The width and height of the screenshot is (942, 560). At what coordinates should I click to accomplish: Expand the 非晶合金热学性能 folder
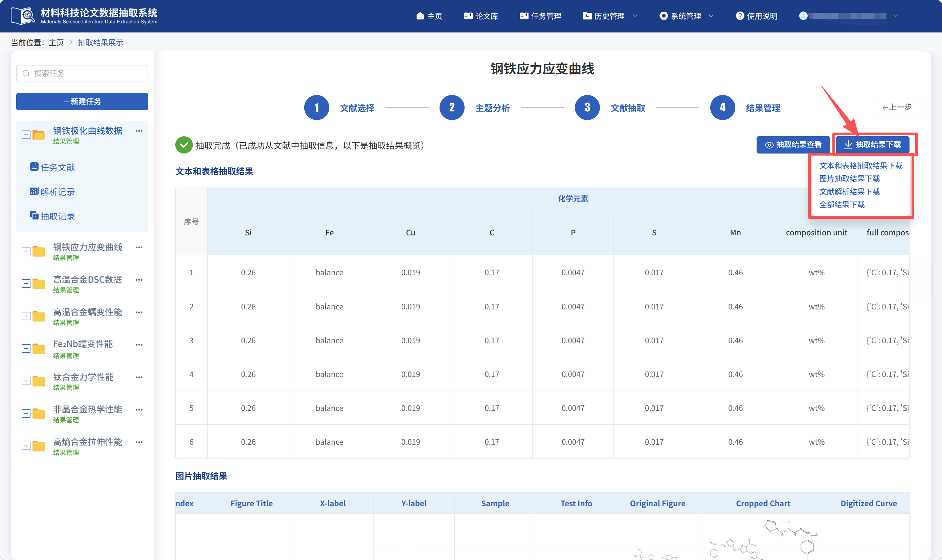click(x=26, y=413)
